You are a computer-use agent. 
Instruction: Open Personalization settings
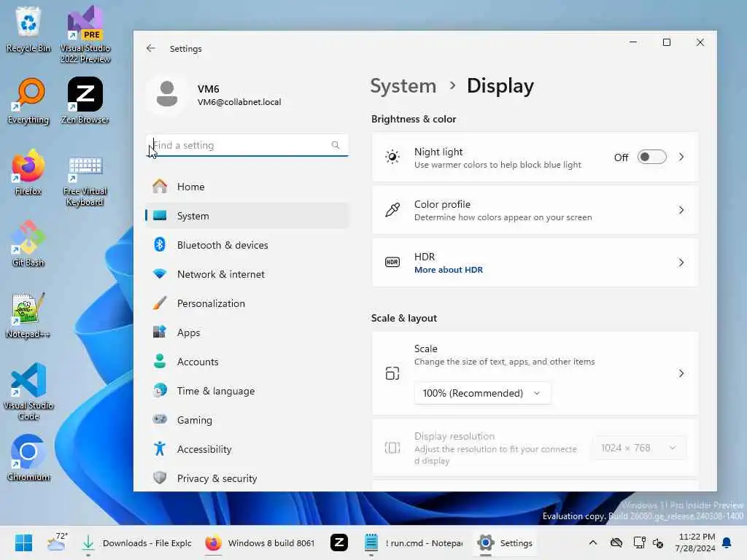(247, 303)
